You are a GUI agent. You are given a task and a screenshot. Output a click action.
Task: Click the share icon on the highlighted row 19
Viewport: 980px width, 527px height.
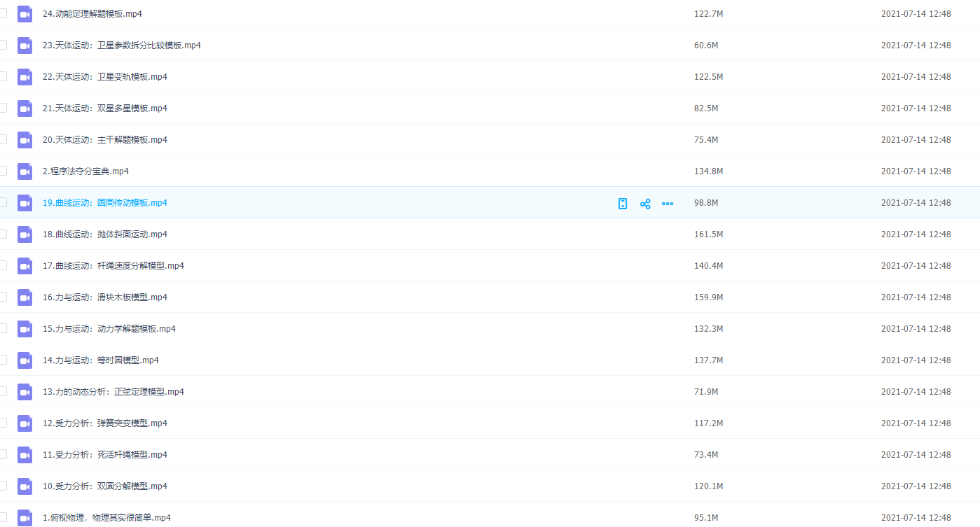pyautogui.click(x=645, y=204)
